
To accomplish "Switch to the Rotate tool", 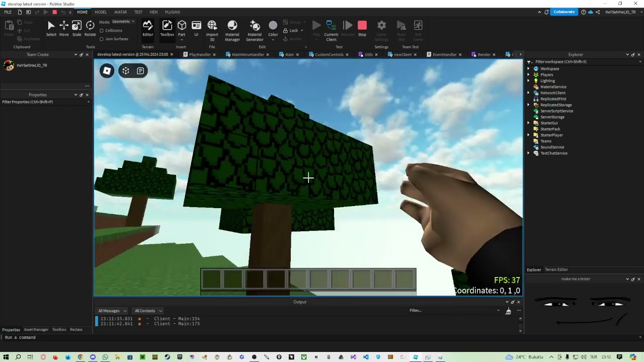I will (x=90, y=29).
